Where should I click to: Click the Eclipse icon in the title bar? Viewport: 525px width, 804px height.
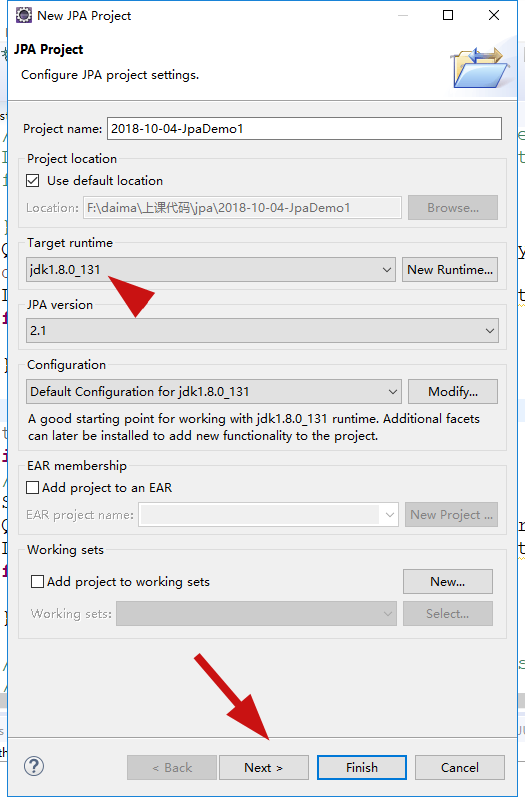pyautogui.click(x=24, y=15)
